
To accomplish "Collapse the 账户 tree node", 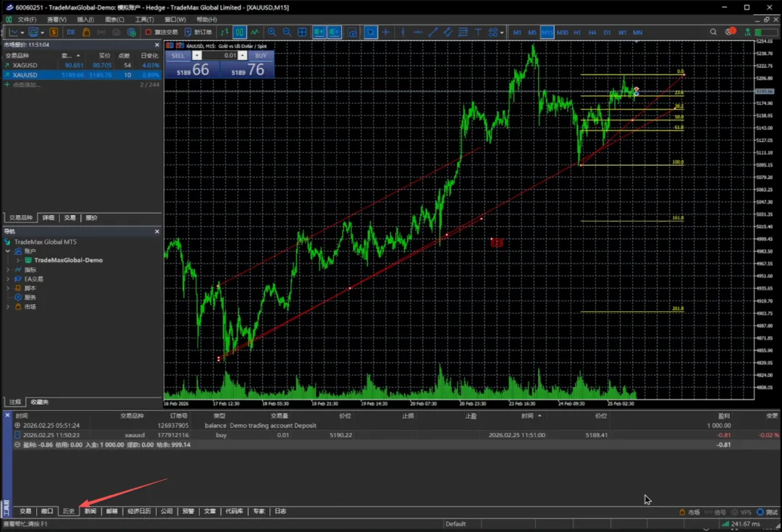I will point(8,251).
